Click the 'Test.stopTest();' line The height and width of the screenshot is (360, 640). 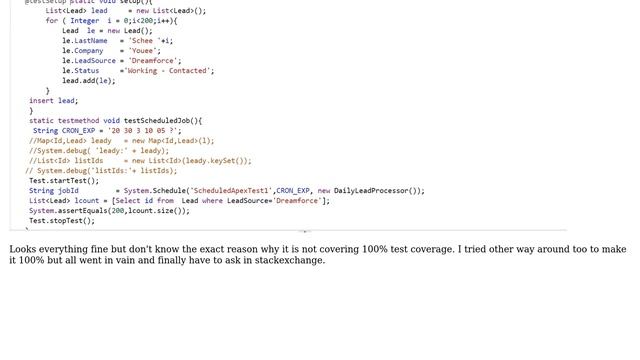[62, 220]
